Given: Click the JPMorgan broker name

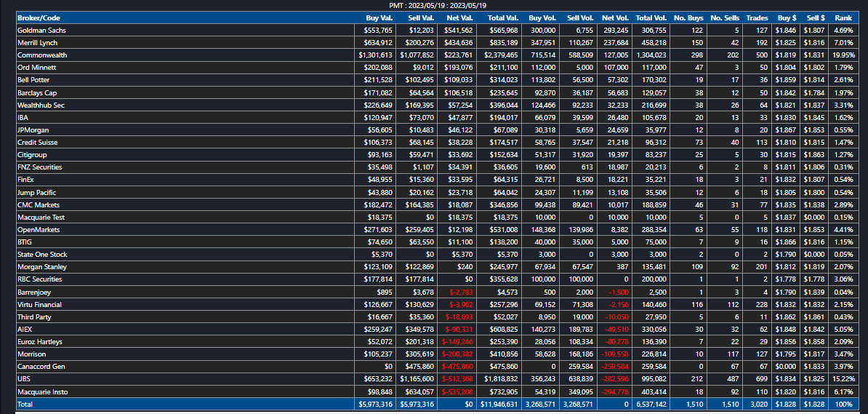Looking at the screenshot, I should (x=33, y=130).
